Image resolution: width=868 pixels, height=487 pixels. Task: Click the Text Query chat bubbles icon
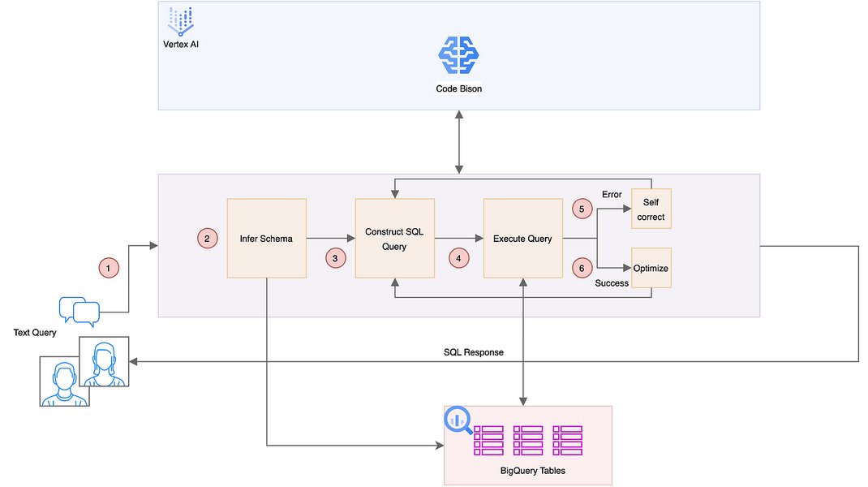(x=79, y=312)
